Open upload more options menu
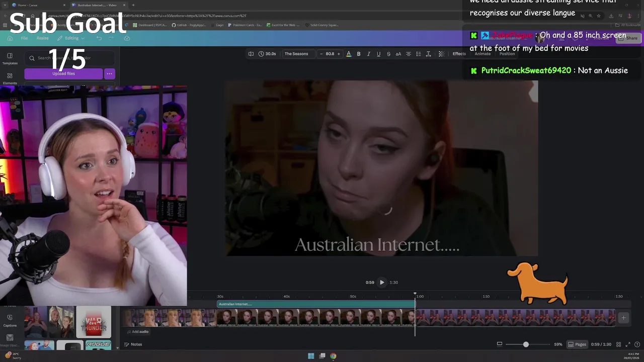 [x=109, y=73]
